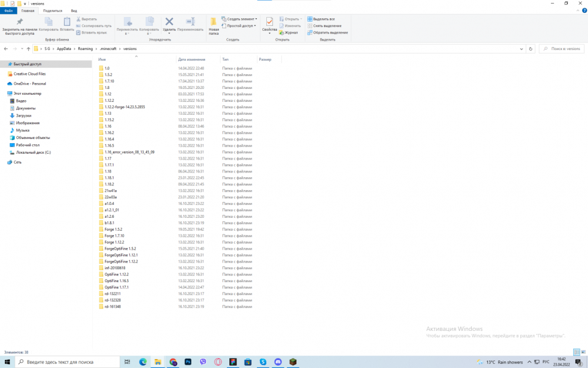This screenshot has height=368, width=588.
Task: Open Skype from the taskbar
Action: point(263,362)
